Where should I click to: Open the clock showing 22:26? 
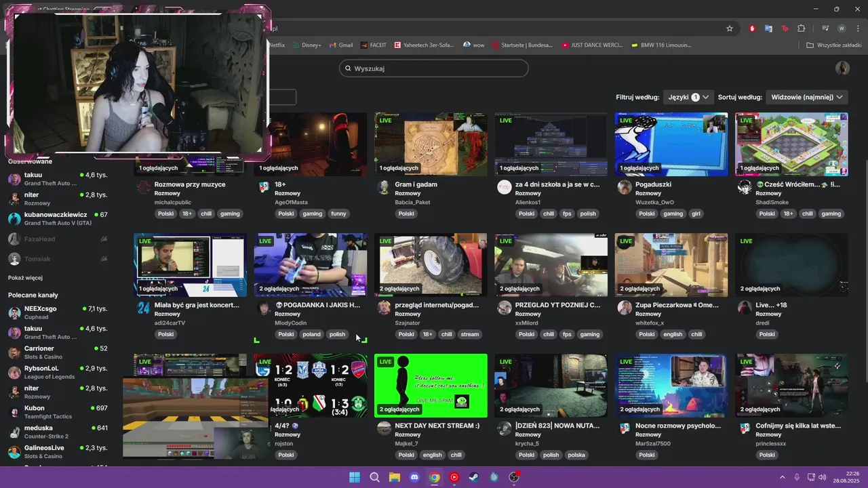[846, 477]
